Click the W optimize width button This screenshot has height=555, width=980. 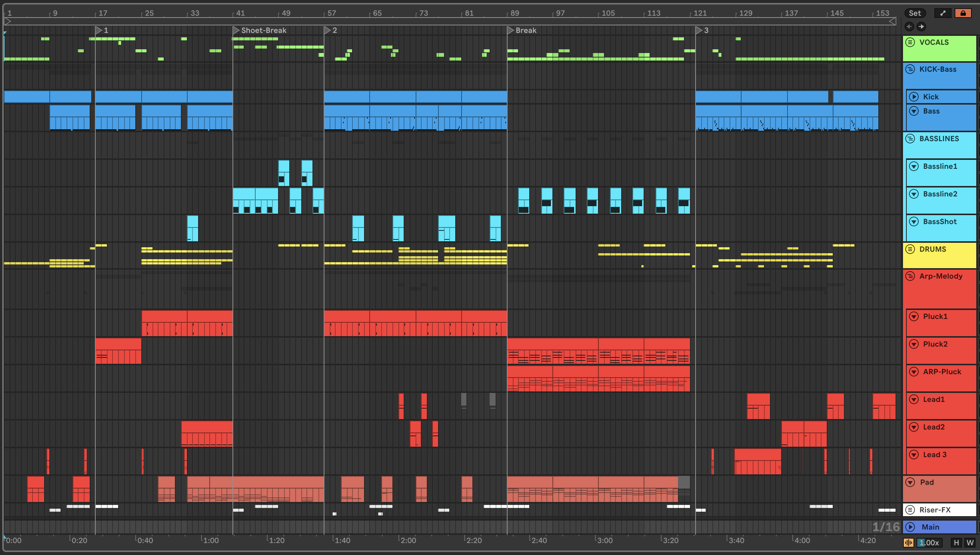[x=970, y=542]
